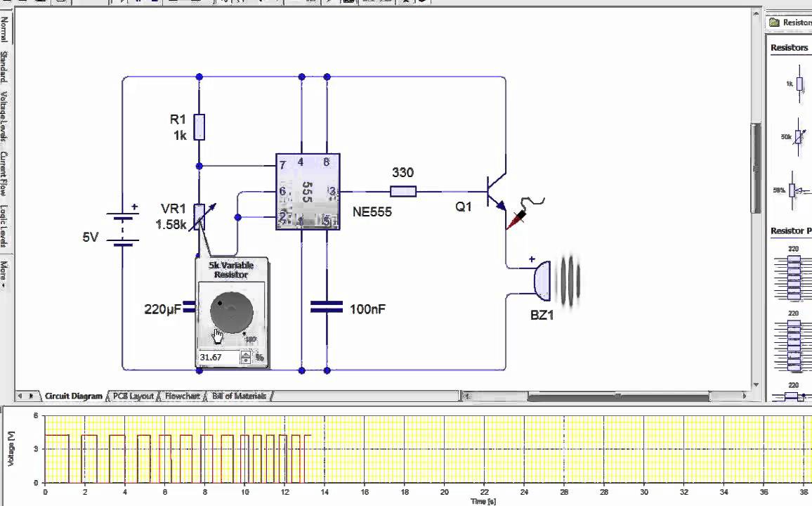Image resolution: width=812 pixels, height=506 pixels.
Task: Click the horizontal scrollbar thumb
Action: [x=618, y=396]
